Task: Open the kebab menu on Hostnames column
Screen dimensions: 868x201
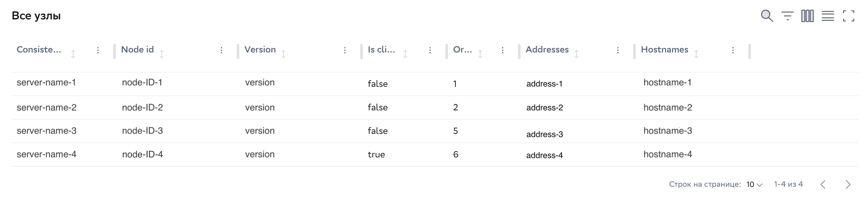Action: tap(732, 50)
